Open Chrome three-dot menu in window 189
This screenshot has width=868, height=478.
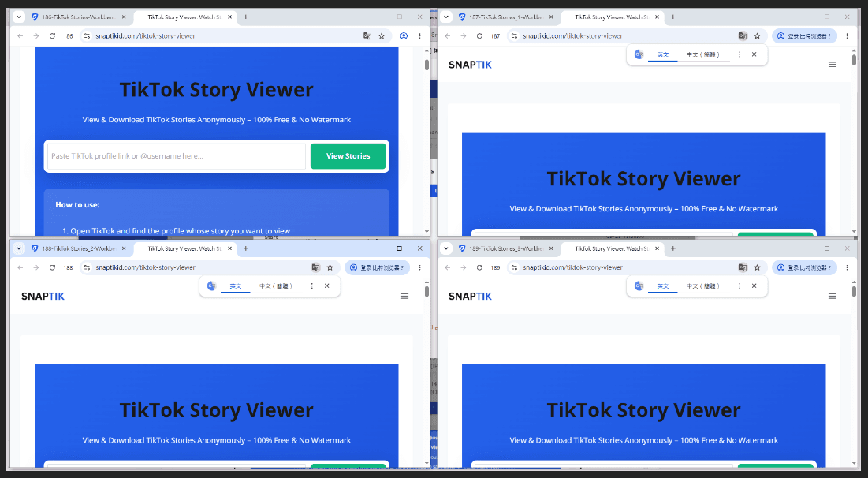tap(847, 267)
